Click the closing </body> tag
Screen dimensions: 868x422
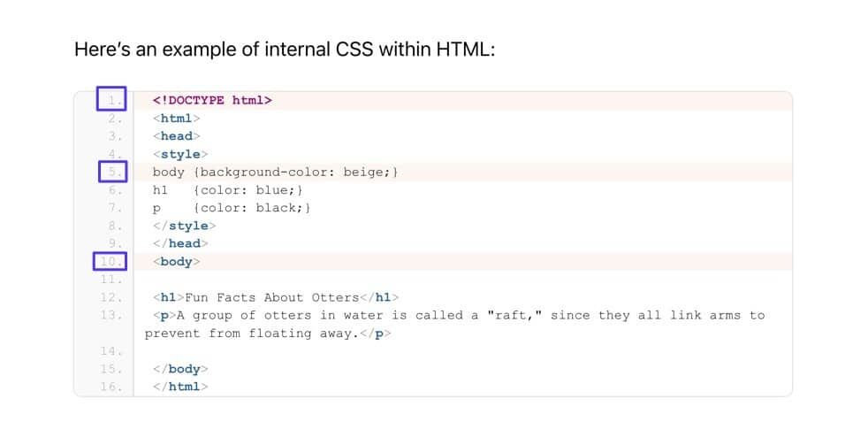pos(180,369)
